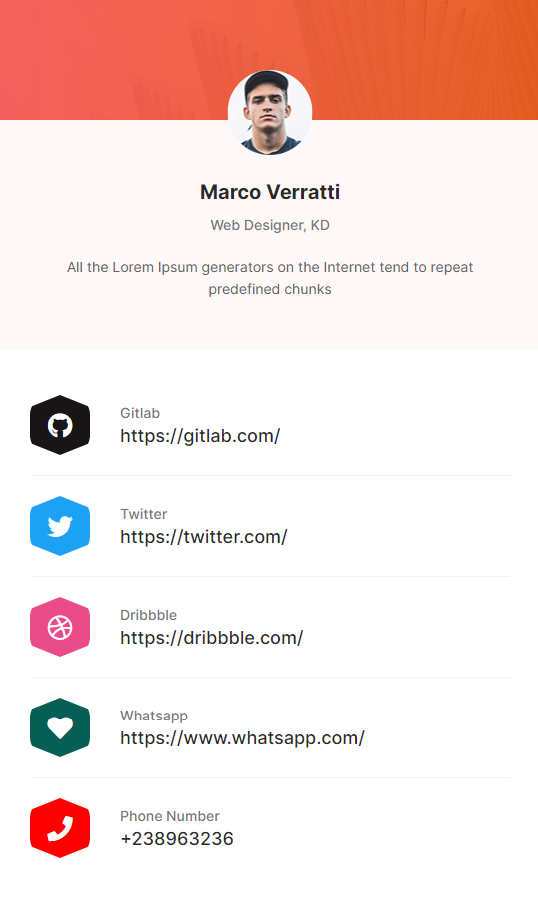The height and width of the screenshot is (903, 538).
Task: Click the Dribbble label text
Action: (x=149, y=614)
